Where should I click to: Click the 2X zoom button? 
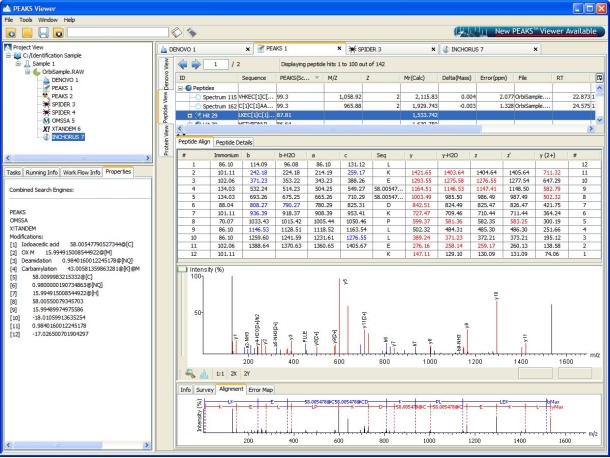[x=233, y=374]
